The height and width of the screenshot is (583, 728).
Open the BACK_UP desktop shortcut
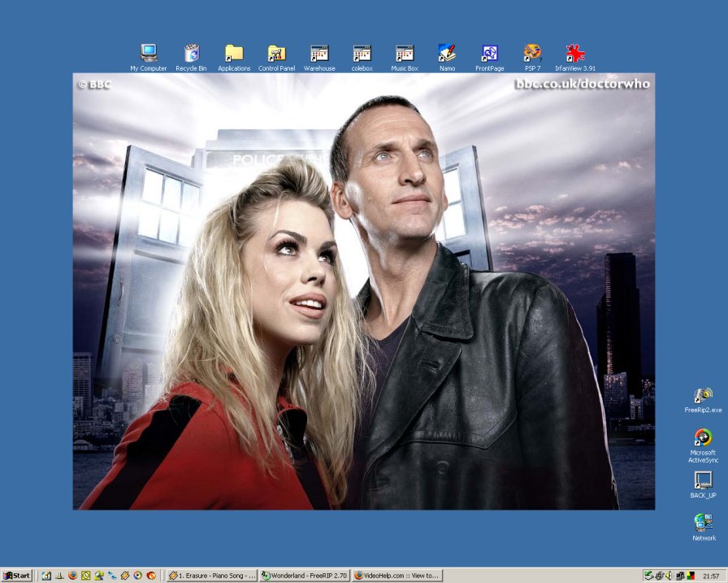pos(704,485)
